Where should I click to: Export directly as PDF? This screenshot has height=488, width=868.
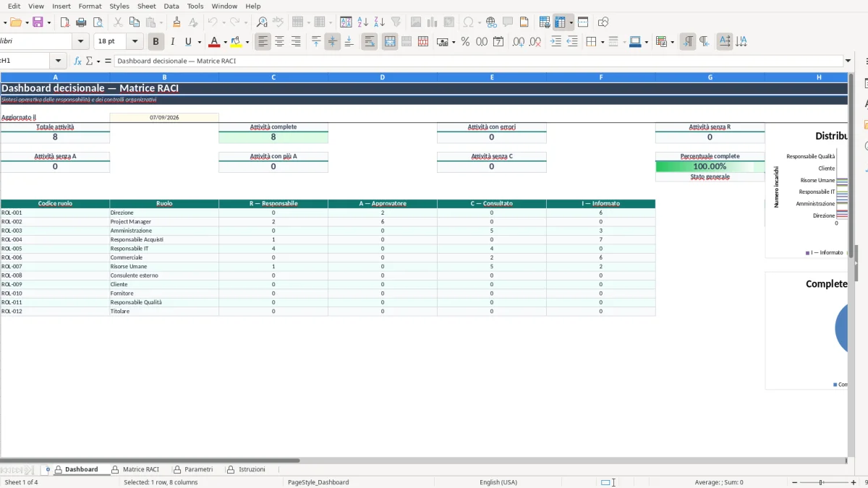click(x=64, y=22)
